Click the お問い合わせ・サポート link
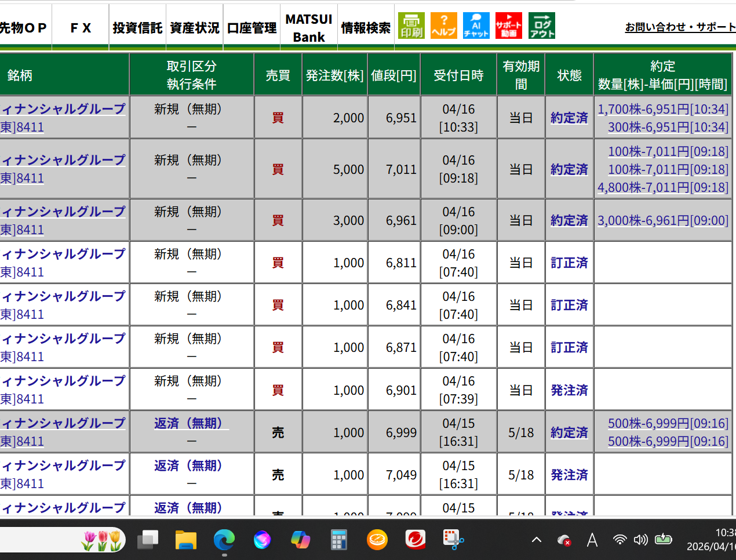Image resolution: width=736 pixels, height=560 pixels. click(680, 27)
